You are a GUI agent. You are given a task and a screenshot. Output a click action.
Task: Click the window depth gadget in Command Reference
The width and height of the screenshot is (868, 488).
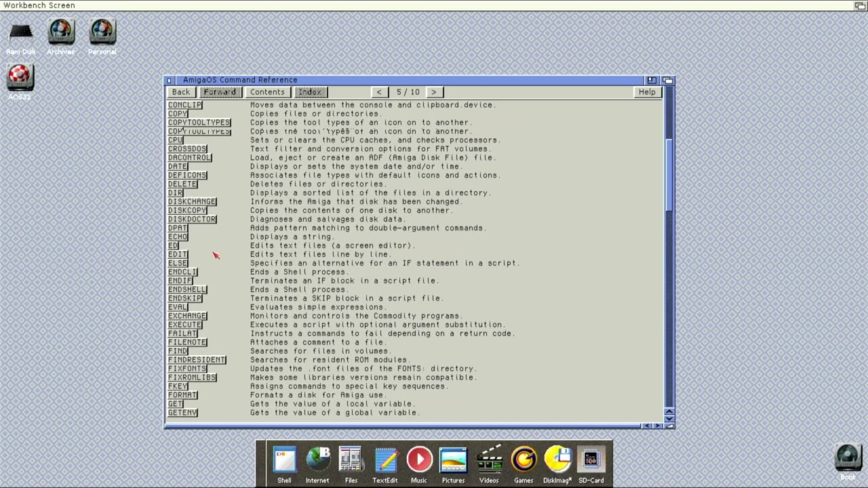pyautogui.click(x=668, y=80)
